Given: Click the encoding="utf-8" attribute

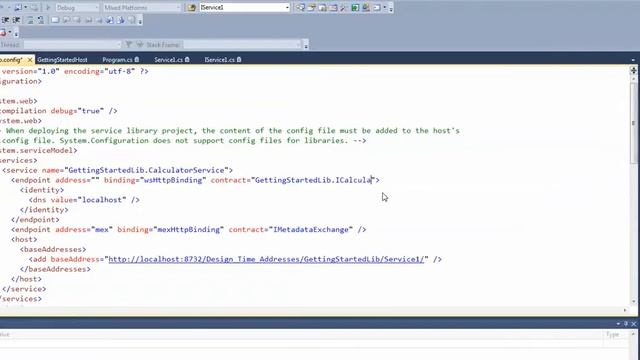Looking at the screenshot, I should click(x=99, y=71).
